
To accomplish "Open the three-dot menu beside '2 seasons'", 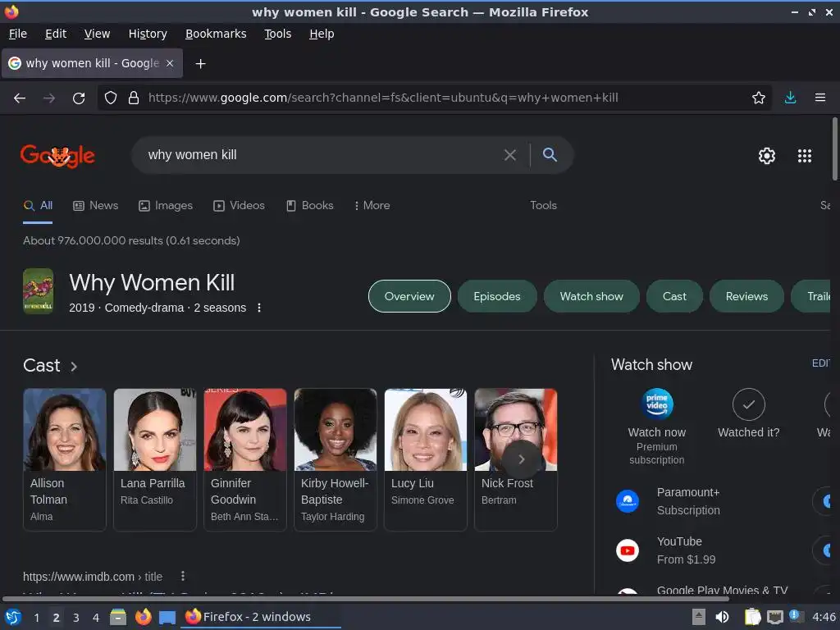I will 258,308.
